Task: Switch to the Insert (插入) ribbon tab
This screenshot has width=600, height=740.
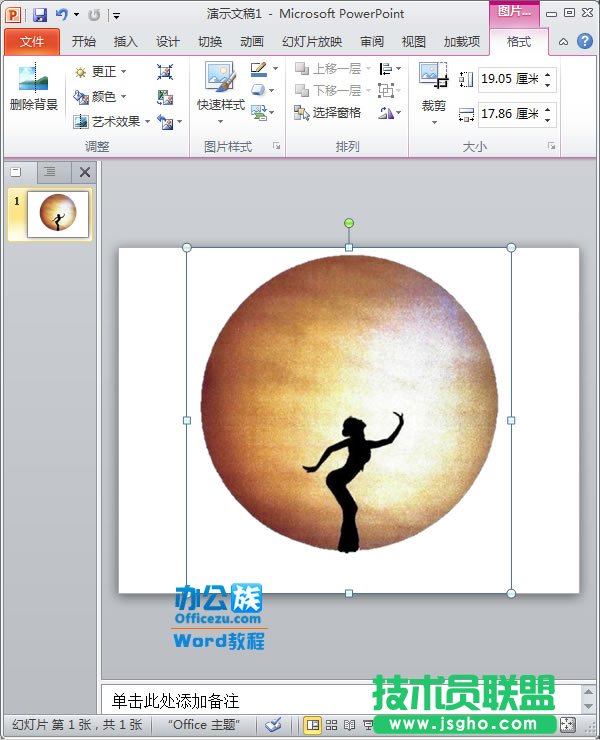Action: 126,42
